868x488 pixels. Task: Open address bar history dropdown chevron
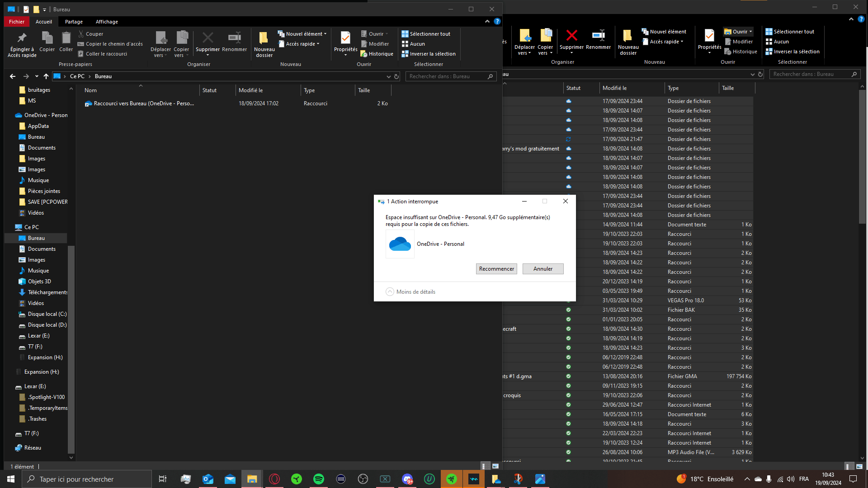(x=388, y=76)
